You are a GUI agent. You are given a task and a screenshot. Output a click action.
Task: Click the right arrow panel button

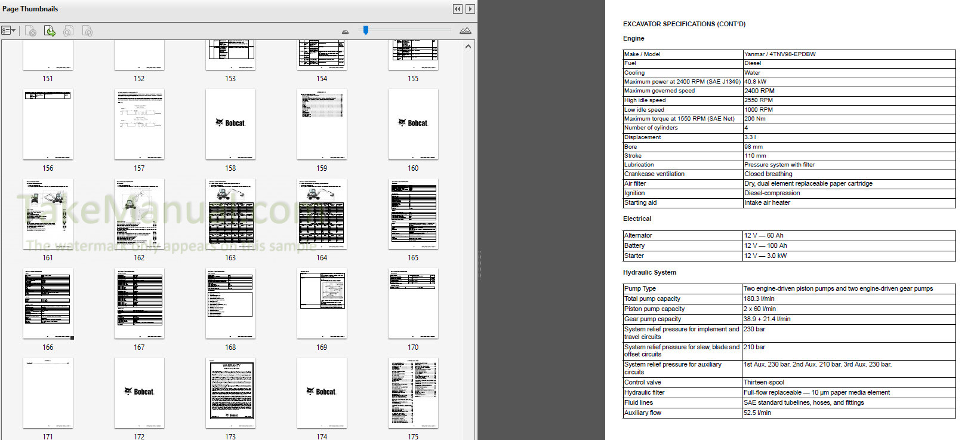(470, 9)
